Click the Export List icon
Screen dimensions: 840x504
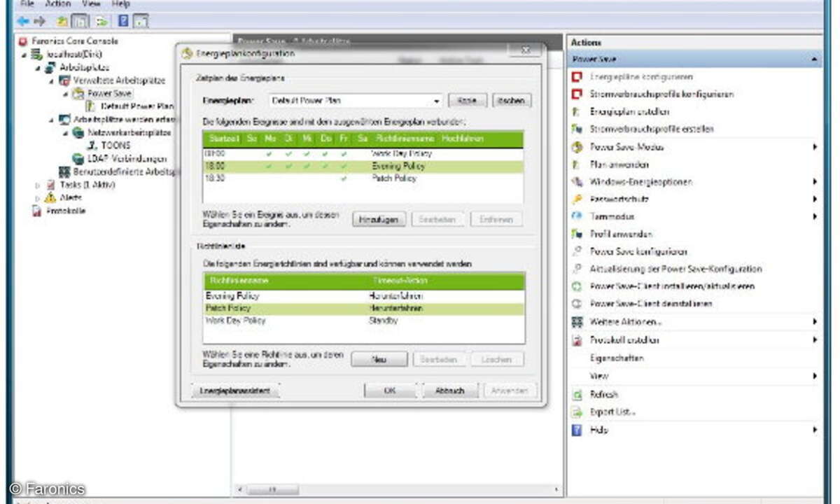pyautogui.click(x=577, y=412)
